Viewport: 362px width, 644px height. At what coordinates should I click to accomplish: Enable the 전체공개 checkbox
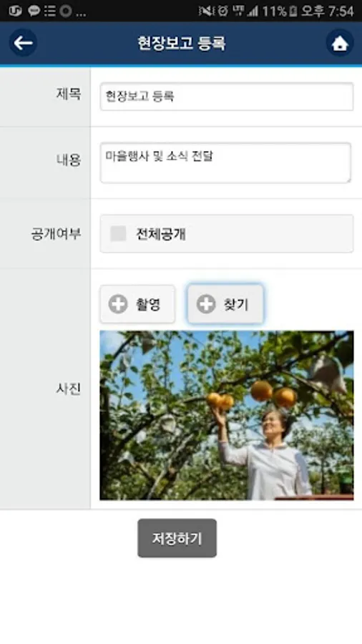(x=118, y=234)
